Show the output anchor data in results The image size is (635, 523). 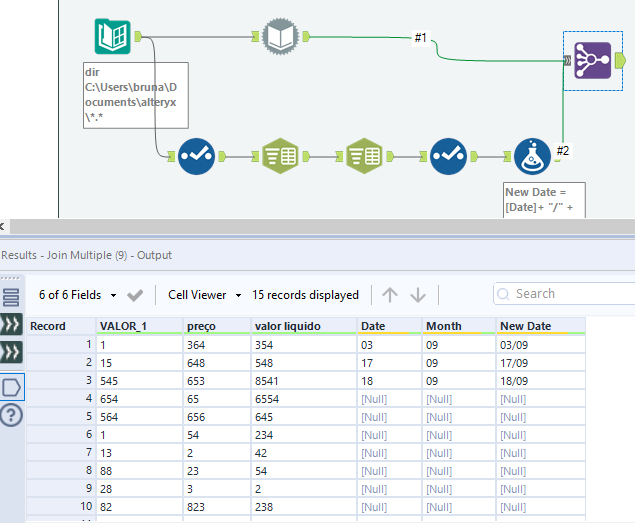[x=12, y=386]
